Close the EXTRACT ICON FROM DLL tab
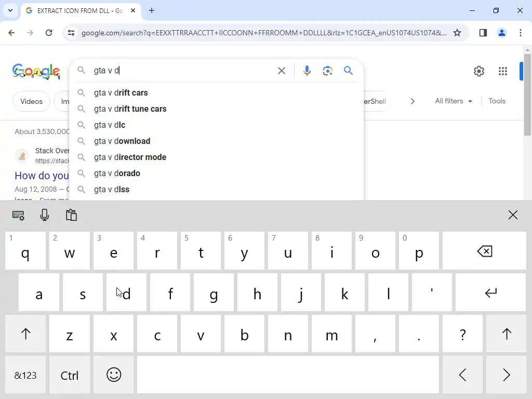Image resolution: width=532 pixels, height=399 pixels. (x=133, y=10)
